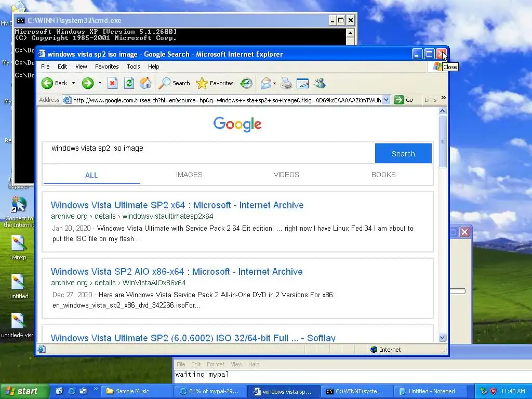
Task: Switch to the VIDEOS results tab
Action: pos(286,175)
